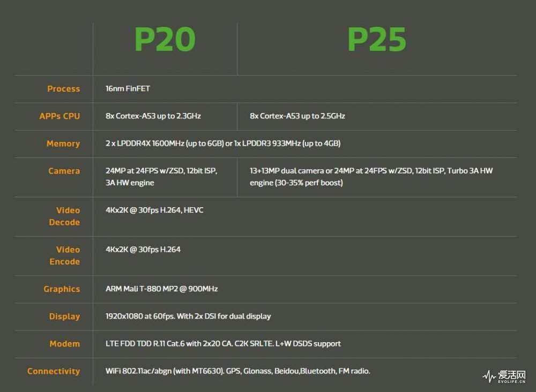
Task: Click the 16nm FinFET process value
Action: tap(128, 89)
